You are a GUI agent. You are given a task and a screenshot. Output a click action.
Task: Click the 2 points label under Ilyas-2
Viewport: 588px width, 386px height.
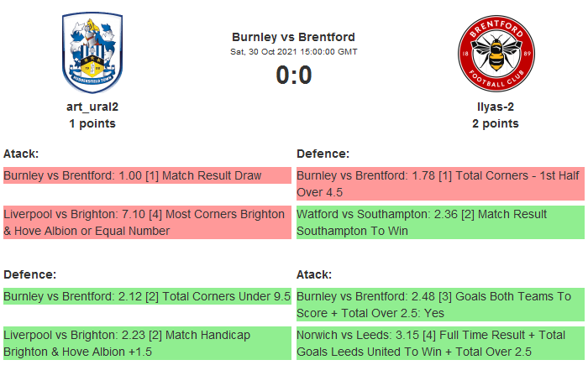point(495,123)
